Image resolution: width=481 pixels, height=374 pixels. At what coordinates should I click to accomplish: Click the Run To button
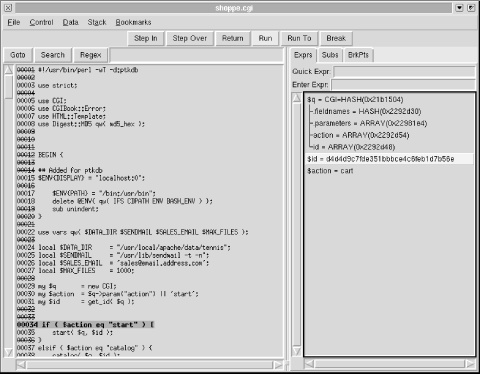click(299, 38)
